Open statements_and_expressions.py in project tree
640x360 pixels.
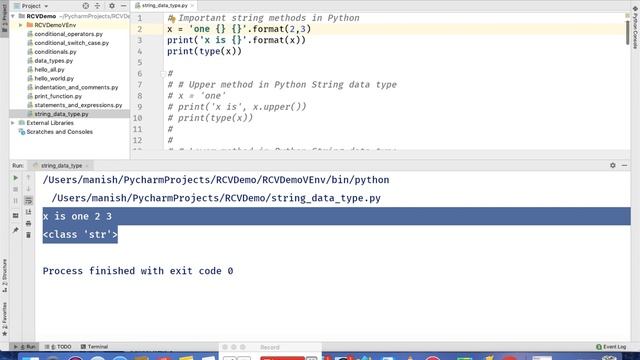78,105
